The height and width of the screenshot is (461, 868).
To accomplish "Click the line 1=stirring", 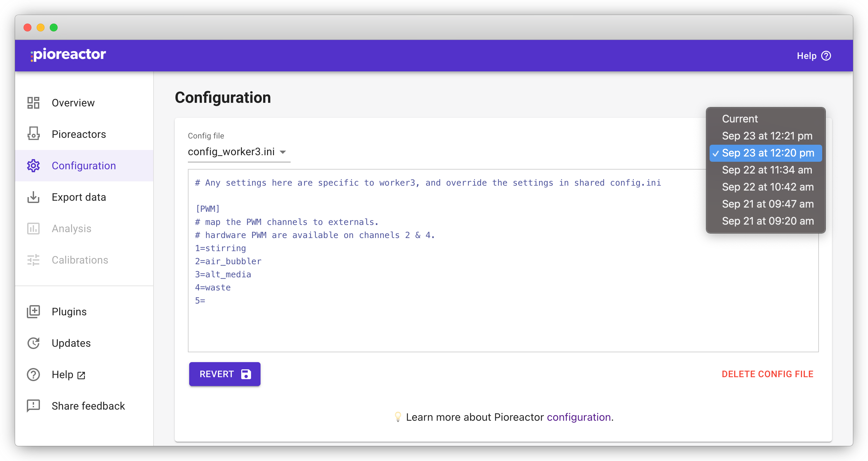I will coord(220,248).
